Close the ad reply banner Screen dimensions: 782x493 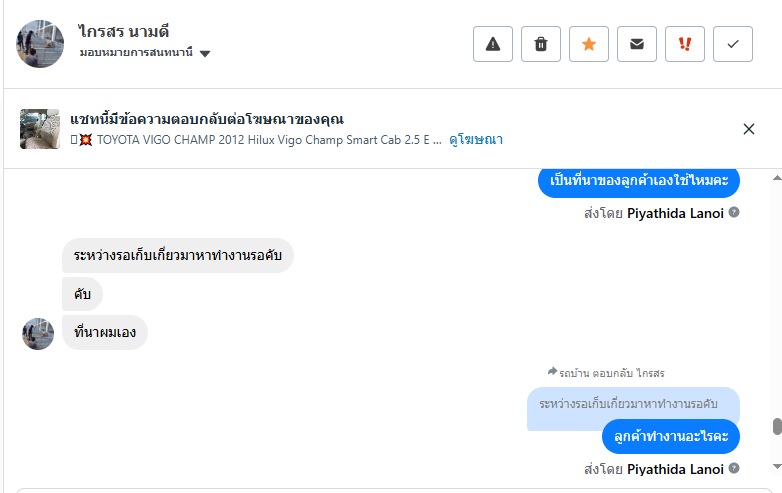click(748, 128)
